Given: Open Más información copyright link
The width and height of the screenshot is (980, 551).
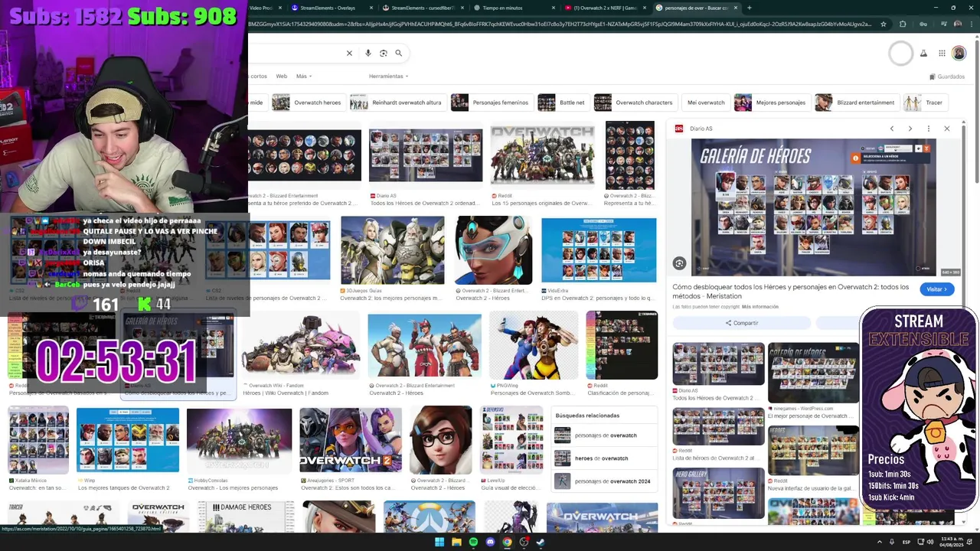Looking at the screenshot, I should 760,307.
